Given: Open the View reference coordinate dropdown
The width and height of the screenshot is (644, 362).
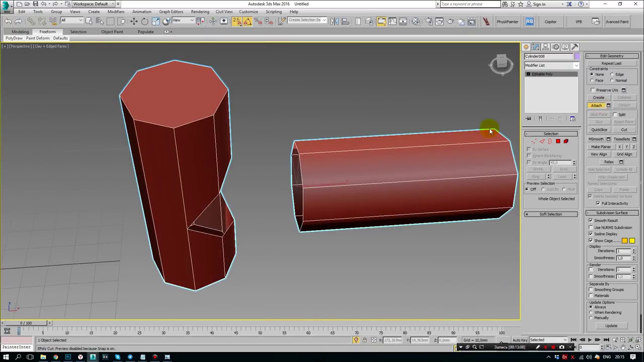Looking at the screenshot, I should [x=183, y=21].
